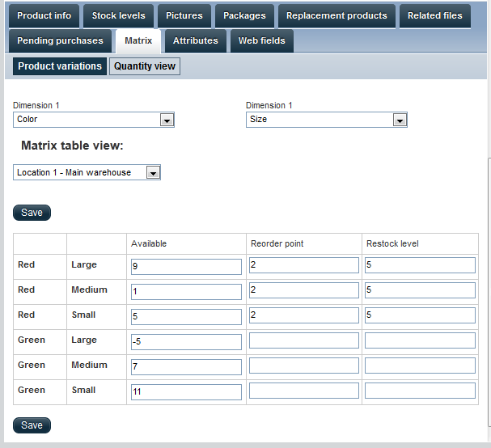Open the Product info tab
This screenshot has height=448, width=491.
[x=44, y=16]
